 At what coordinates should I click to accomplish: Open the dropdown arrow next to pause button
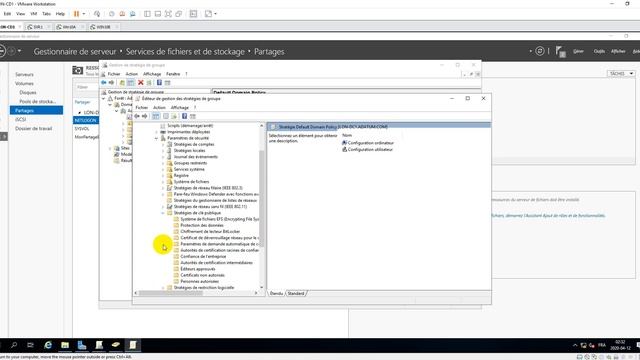tap(84, 14)
